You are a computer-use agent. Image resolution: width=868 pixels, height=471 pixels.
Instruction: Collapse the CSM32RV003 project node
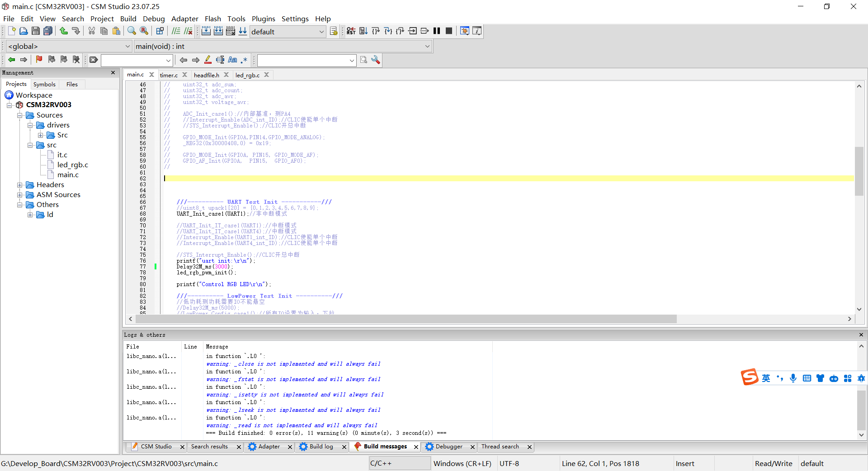point(9,105)
